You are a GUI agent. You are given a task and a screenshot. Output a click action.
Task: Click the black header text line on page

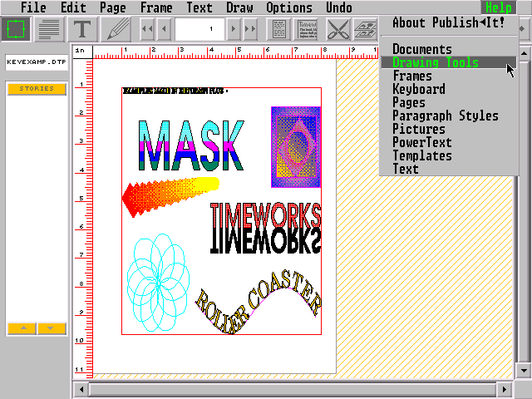[x=175, y=91]
